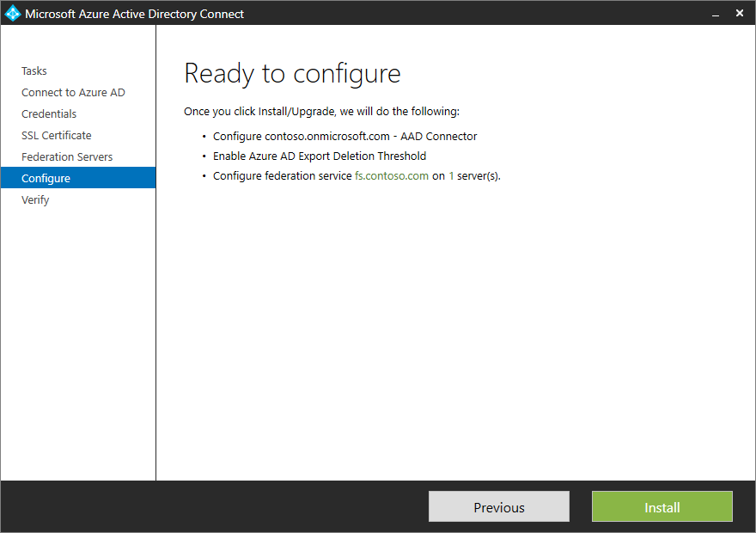This screenshot has height=533, width=756.
Task: Select the Tasks step in the sidebar
Action: 34,70
